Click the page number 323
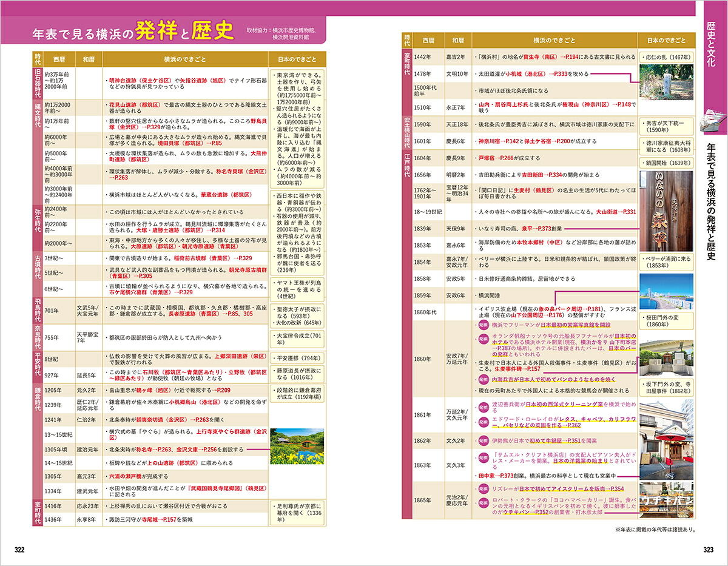Viewport: 728px width, 566px height. pyautogui.click(x=707, y=550)
